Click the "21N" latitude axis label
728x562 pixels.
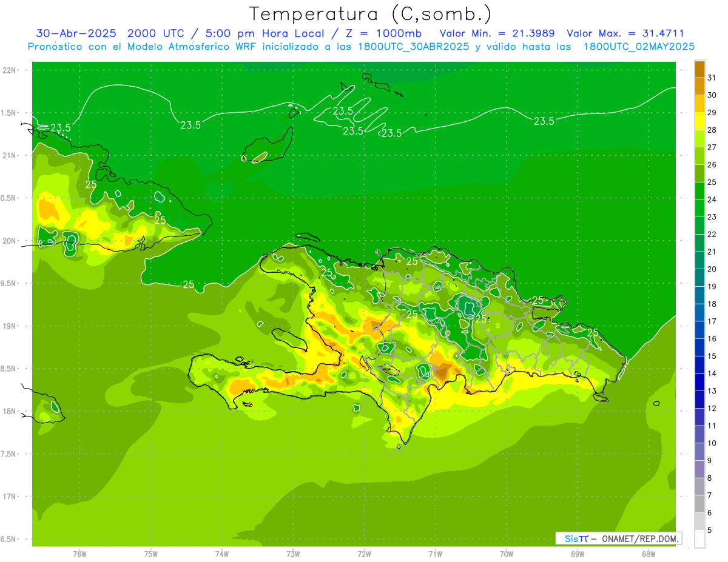[10, 155]
